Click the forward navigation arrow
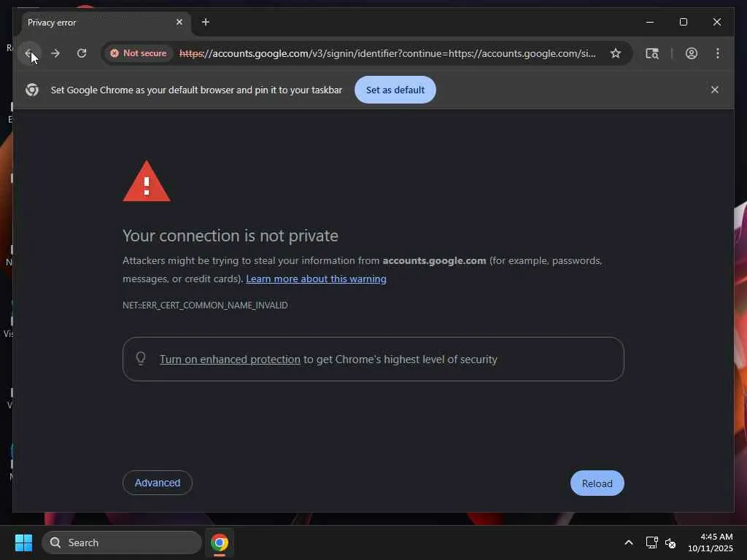Image resolution: width=747 pixels, height=560 pixels. coord(55,53)
